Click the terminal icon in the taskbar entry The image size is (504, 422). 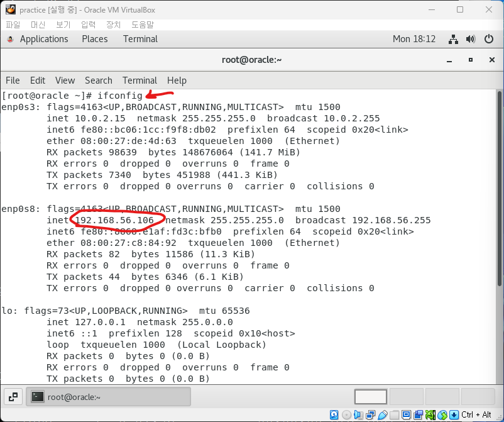click(x=37, y=397)
